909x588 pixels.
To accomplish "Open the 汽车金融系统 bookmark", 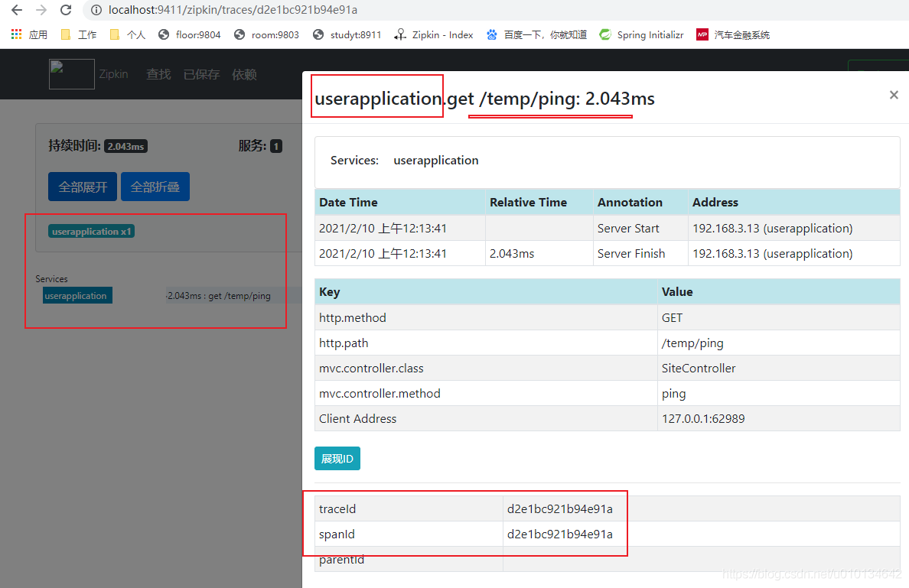I will tap(733, 34).
